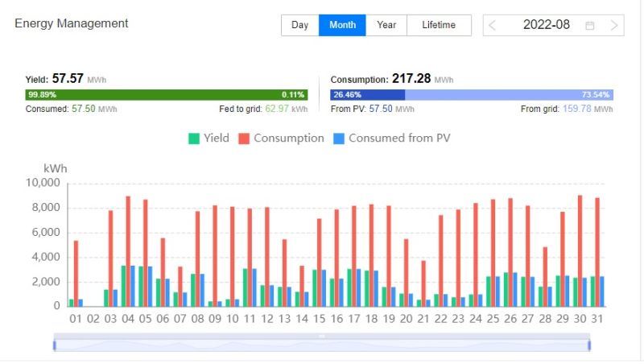The width and height of the screenshot is (644, 364).
Task: Open the Lifetime view tab
Action: point(438,25)
